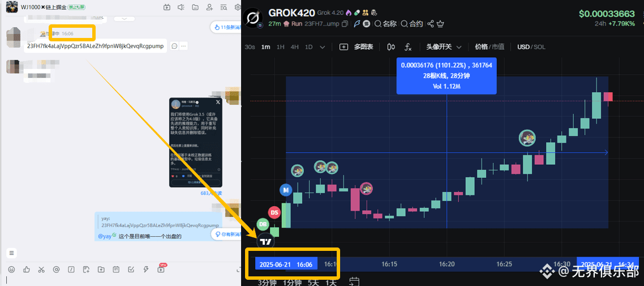The image size is (644, 286).
Task: Copy the contract address 23FH7...ump icon
Action: click(345, 24)
